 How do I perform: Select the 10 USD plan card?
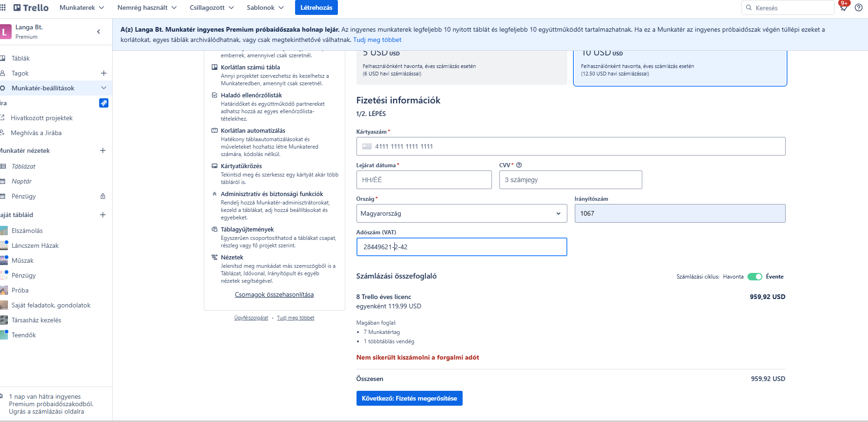[680, 68]
